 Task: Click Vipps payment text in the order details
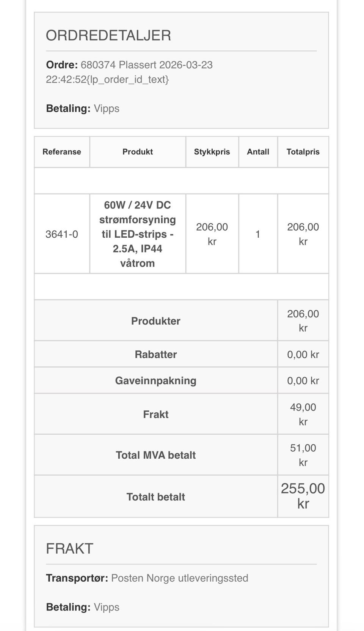click(x=107, y=109)
